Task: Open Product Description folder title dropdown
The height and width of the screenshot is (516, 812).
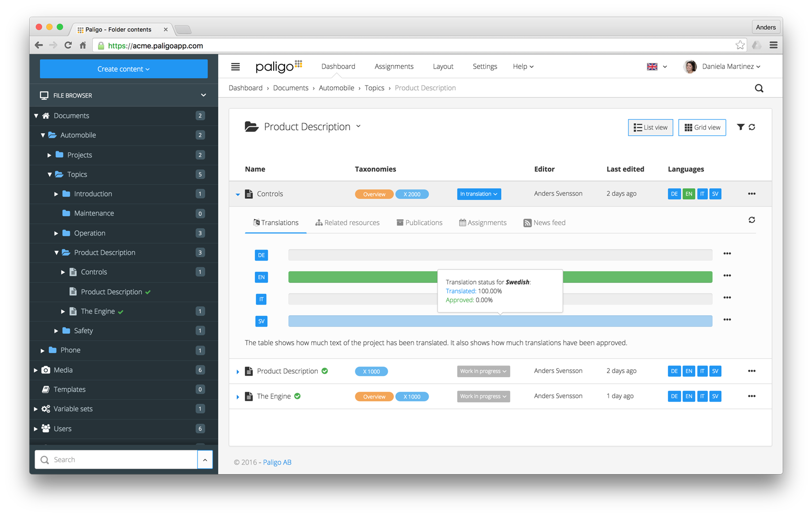Action: pyautogui.click(x=359, y=126)
